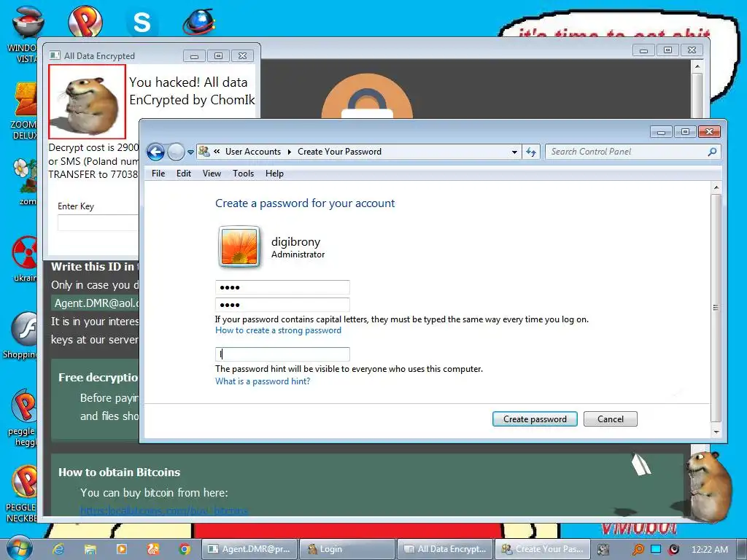Screen dimensions: 747x560
Task: Click the orange paint icon in the taskbar
Action: pyautogui.click(x=153, y=549)
